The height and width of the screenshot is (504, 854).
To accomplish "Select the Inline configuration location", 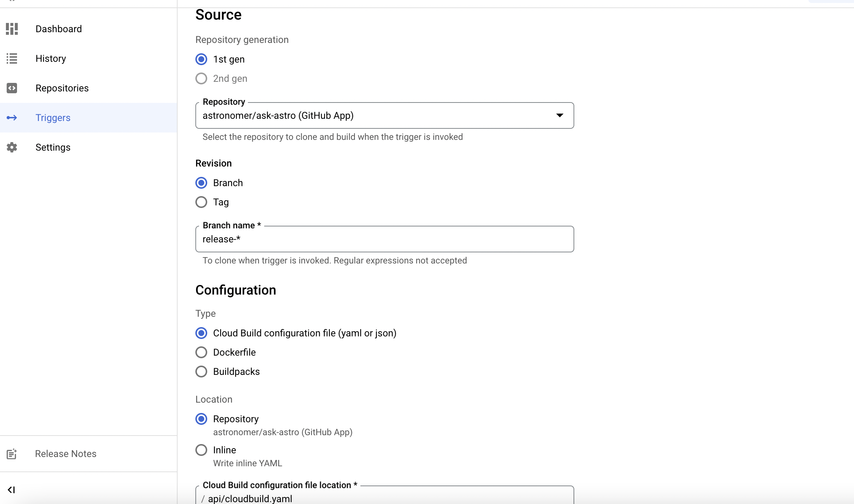I will (202, 449).
